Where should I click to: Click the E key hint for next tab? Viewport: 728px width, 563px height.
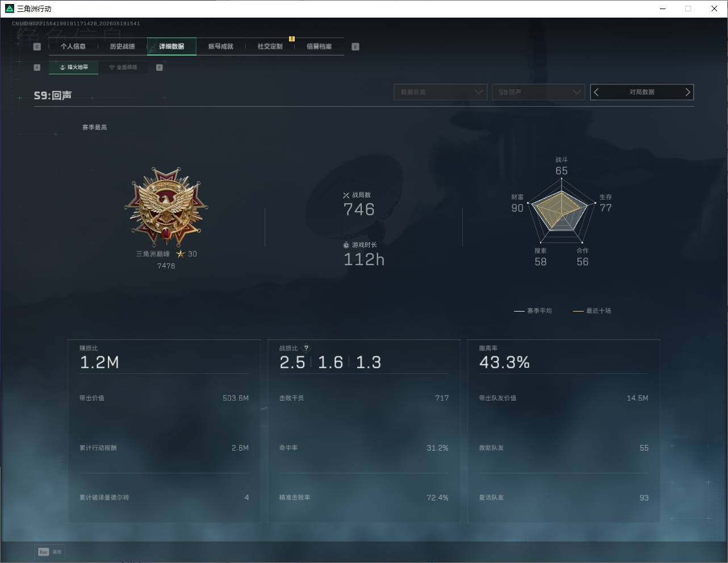point(355,47)
